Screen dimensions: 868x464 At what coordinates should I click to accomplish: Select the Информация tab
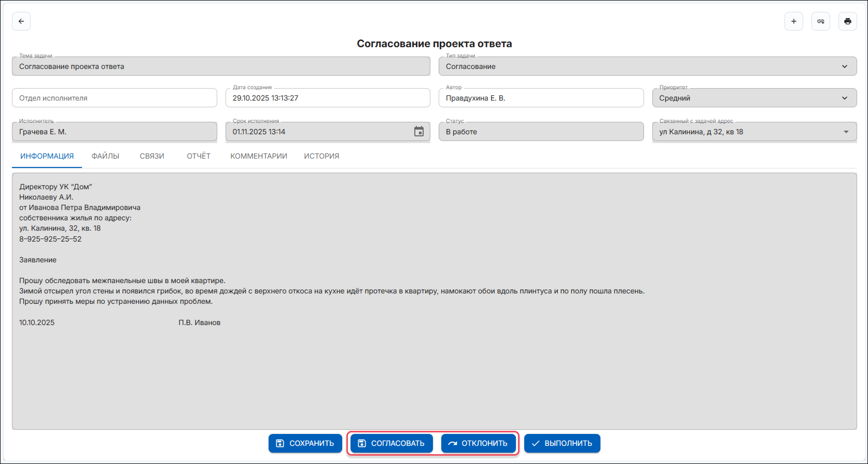coord(47,156)
